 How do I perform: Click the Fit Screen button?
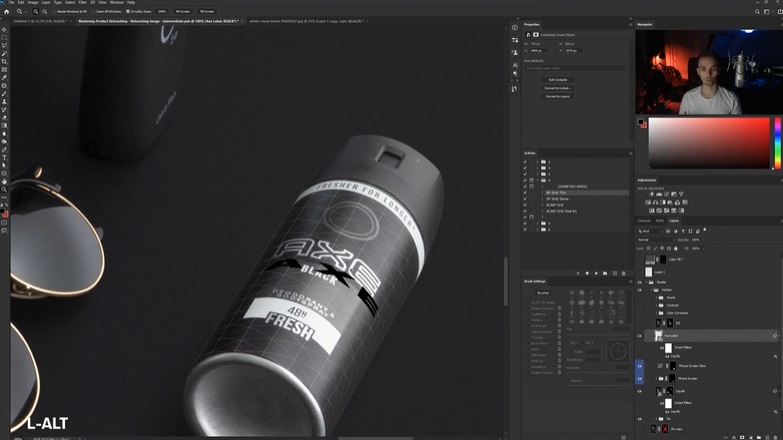[x=183, y=11]
